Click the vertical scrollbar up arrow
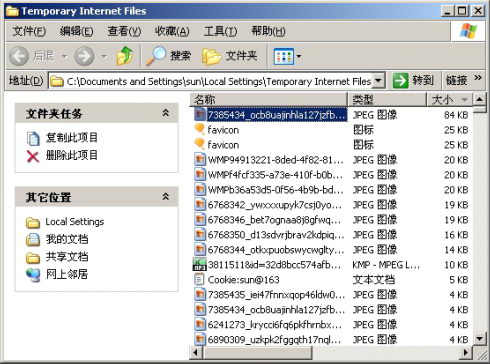Screen dimensions: 490x364 (479, 99)
